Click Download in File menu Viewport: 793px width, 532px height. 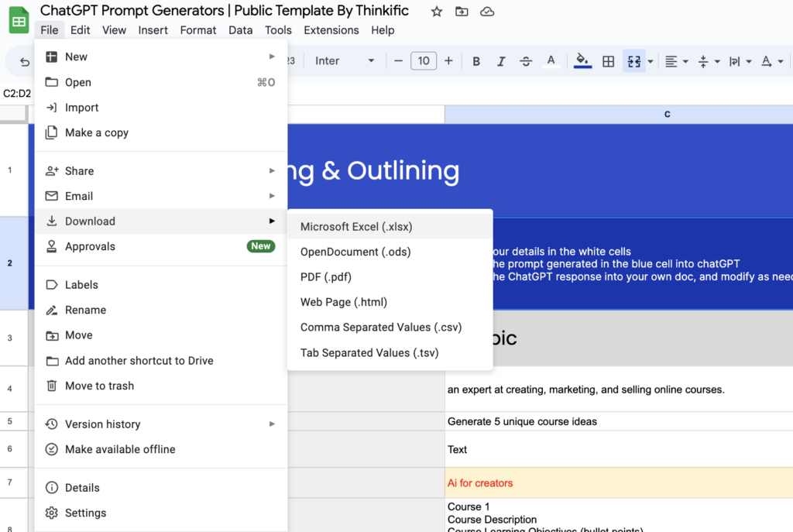pos(161,221)
